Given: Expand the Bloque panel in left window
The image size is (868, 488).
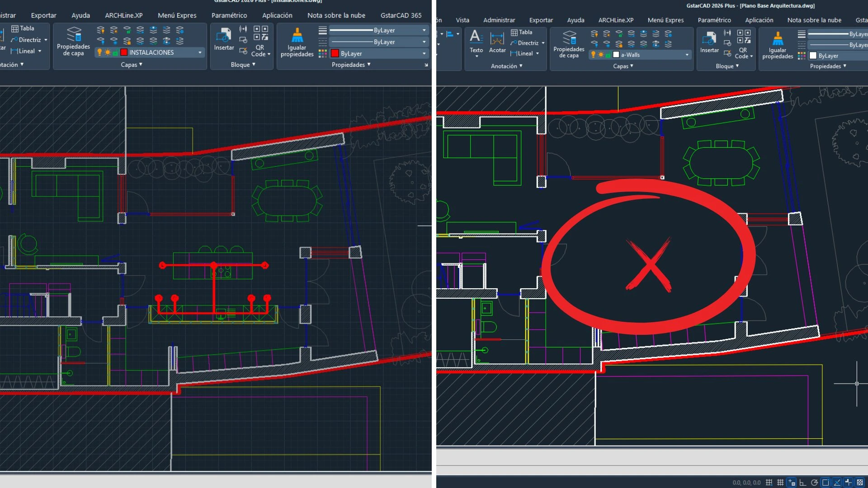Looking at the screenshot, I should click(x=243, y=65).
